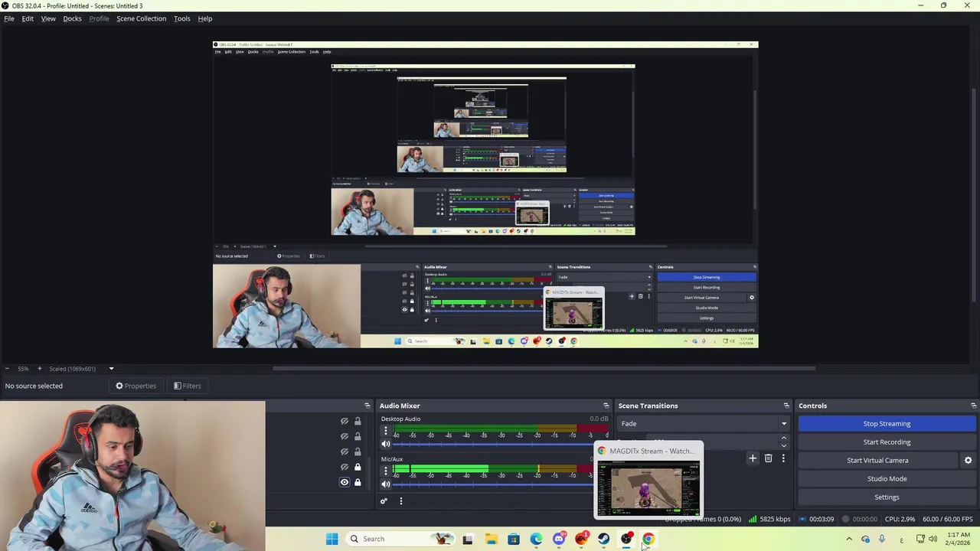The height and width of the screenshot is (551, 980).
Task: Open Microsoft Store from the taskbar
Action: pos(514,539)
